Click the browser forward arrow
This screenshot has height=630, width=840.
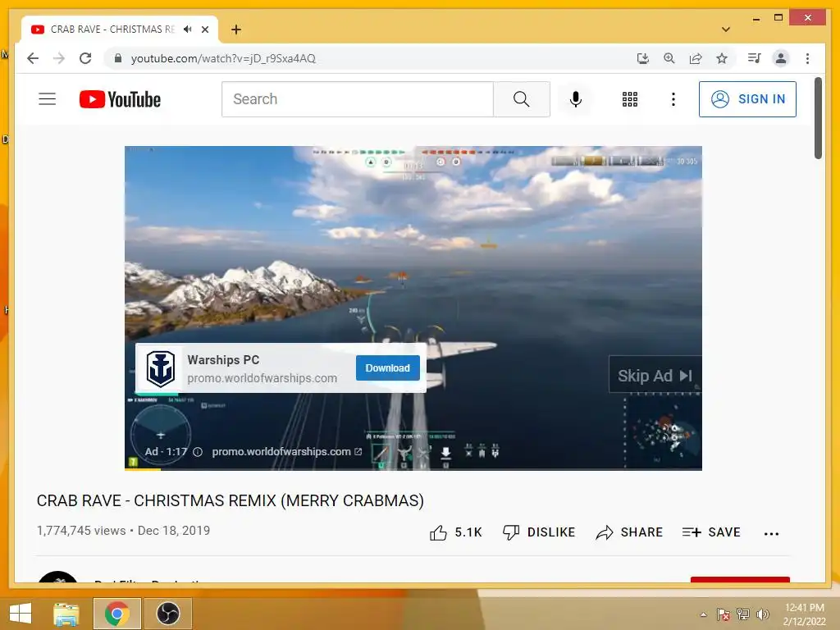pos(59,58)
